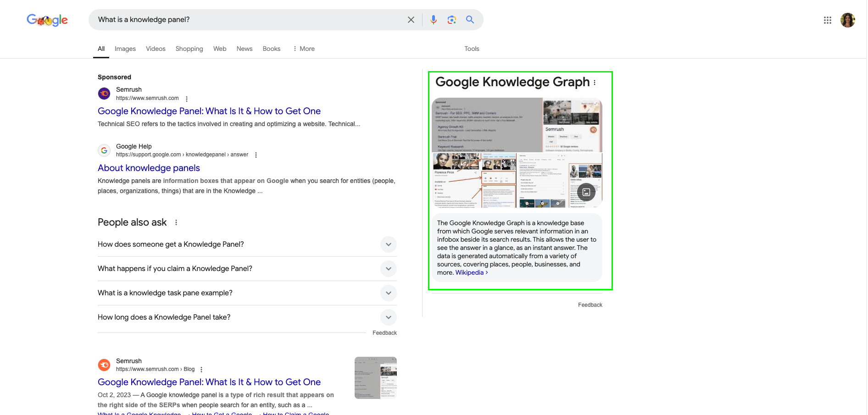Open sponsored 'Google Knowledge Panel' Semrush link
Viewport: 868px width, 415px height.
(x=209, y=111)
